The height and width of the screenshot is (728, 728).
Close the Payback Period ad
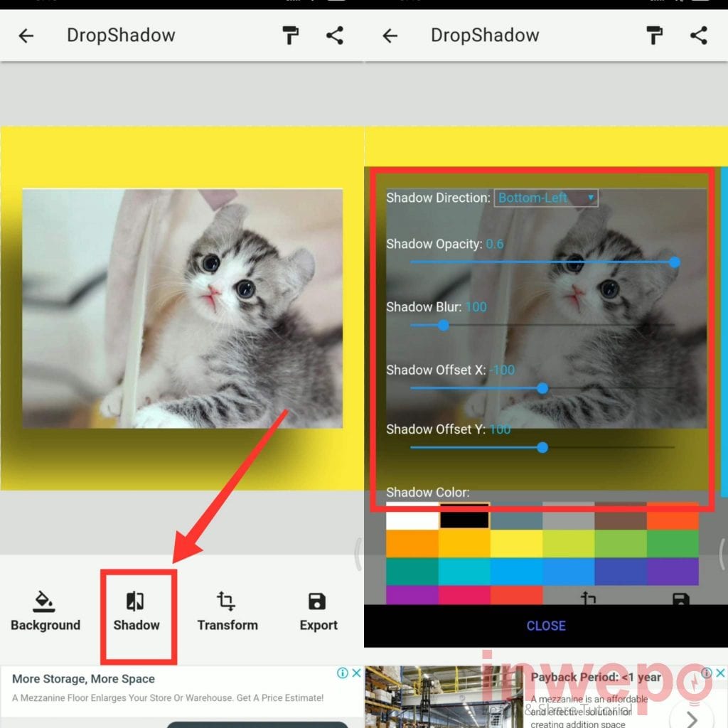721,673
